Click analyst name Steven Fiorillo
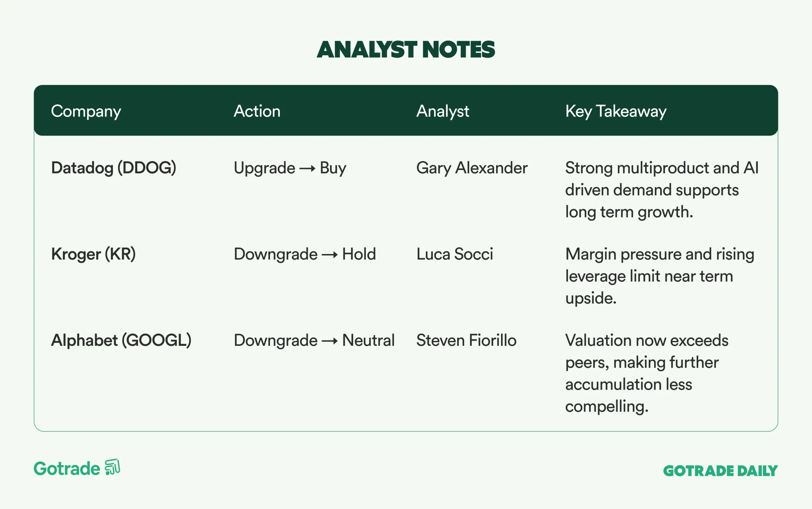The width and height of the screenshot is (812, 509). pos(466,341)
